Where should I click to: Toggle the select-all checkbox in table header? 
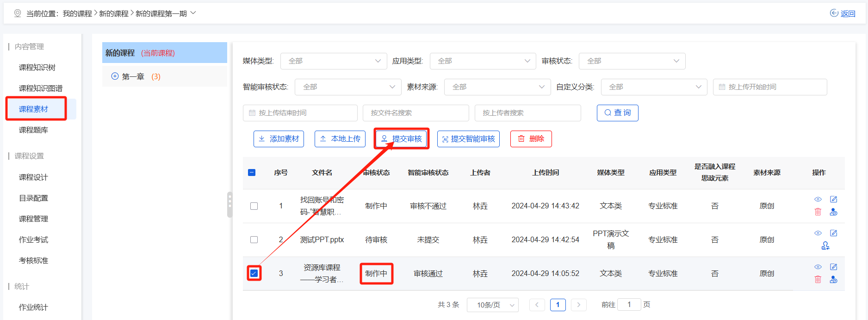click(x=252, y=172)
